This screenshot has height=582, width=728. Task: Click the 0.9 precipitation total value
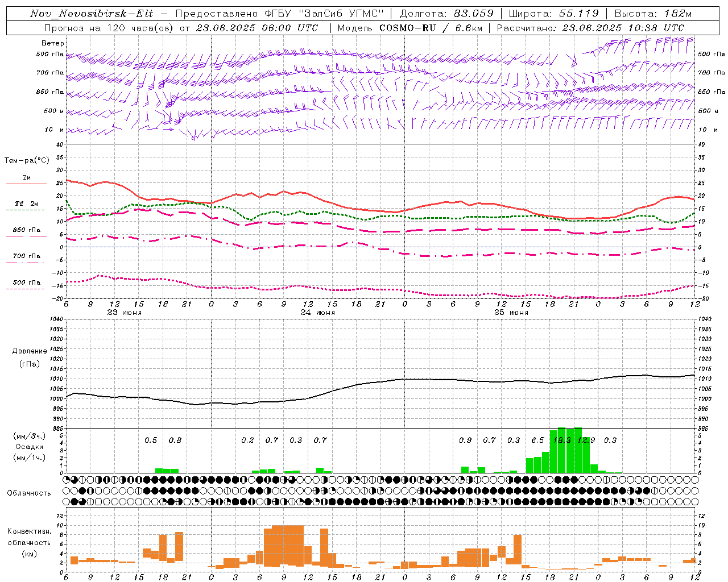click(465, 440)
